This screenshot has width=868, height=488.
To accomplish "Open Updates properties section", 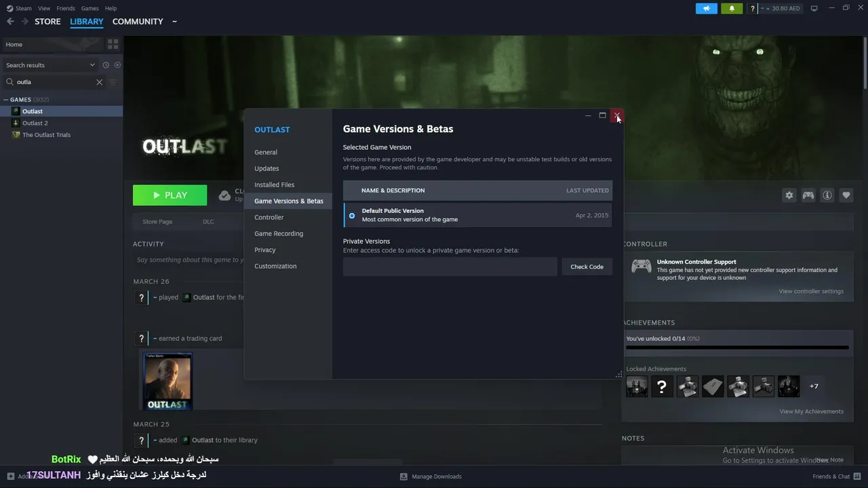I will click(288, 169).
